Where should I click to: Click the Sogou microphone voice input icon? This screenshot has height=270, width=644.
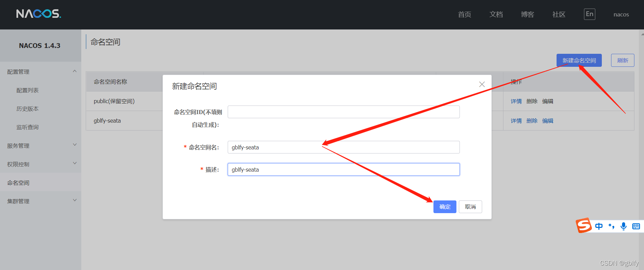point(624,226)
